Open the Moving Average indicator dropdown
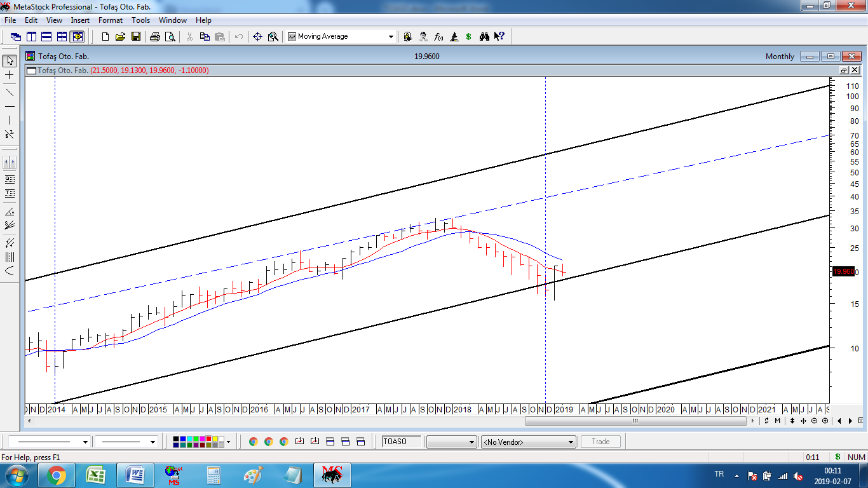 click(391, 37)
